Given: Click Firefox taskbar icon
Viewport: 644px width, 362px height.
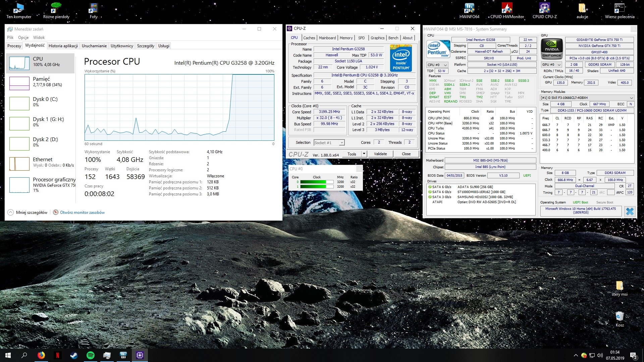Looking at the screenshot, I should pos(41,355).
